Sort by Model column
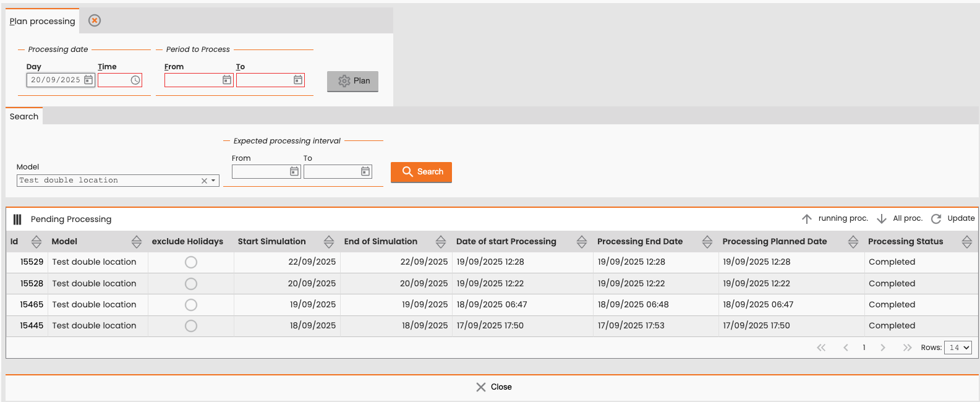Screen dimensions: 980x402 pos(137,242)
